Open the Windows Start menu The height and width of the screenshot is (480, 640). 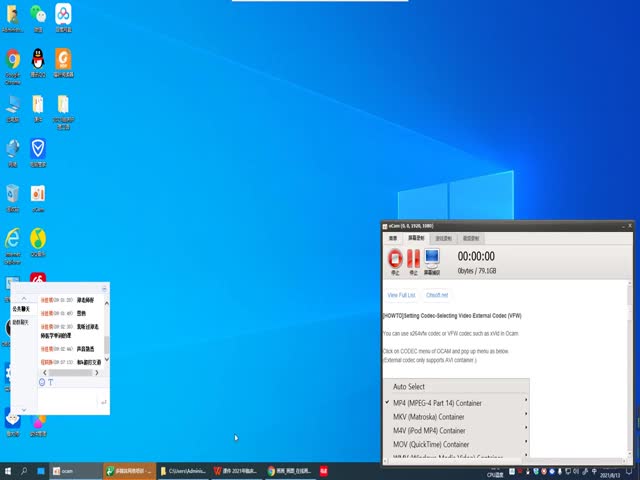tap(7, 470)
